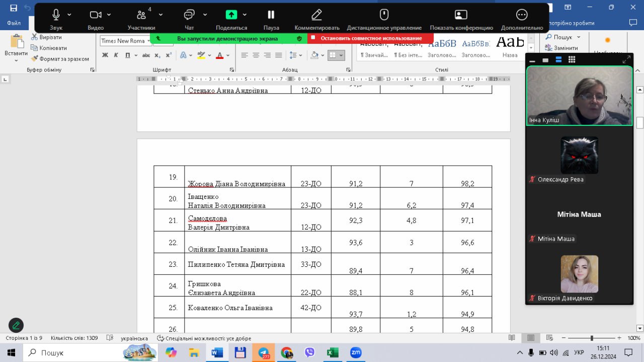Open the Файл menu tab
The height and width of the screenshot is (362, 644).
click(14, 23)
